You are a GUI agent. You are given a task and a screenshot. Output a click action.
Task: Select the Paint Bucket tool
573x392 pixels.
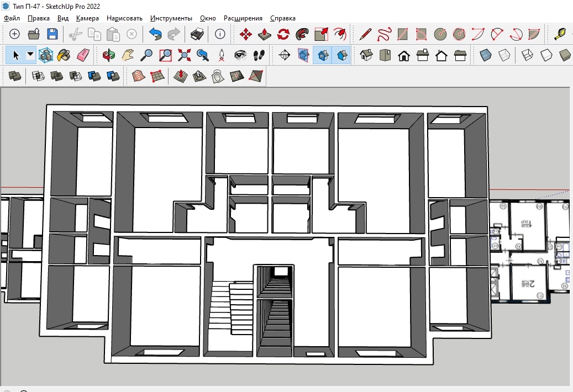pyautogui.click(x=64, y=55)
